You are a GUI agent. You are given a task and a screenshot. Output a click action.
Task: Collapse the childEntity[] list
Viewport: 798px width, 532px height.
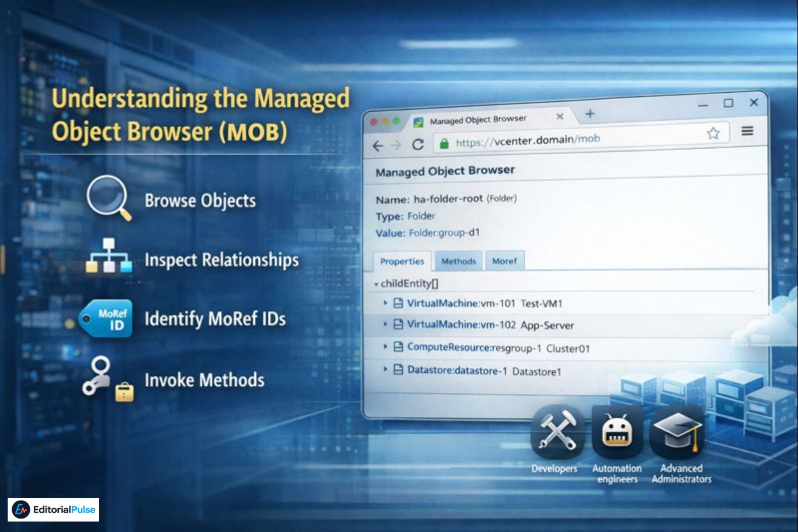coord(377,284)
